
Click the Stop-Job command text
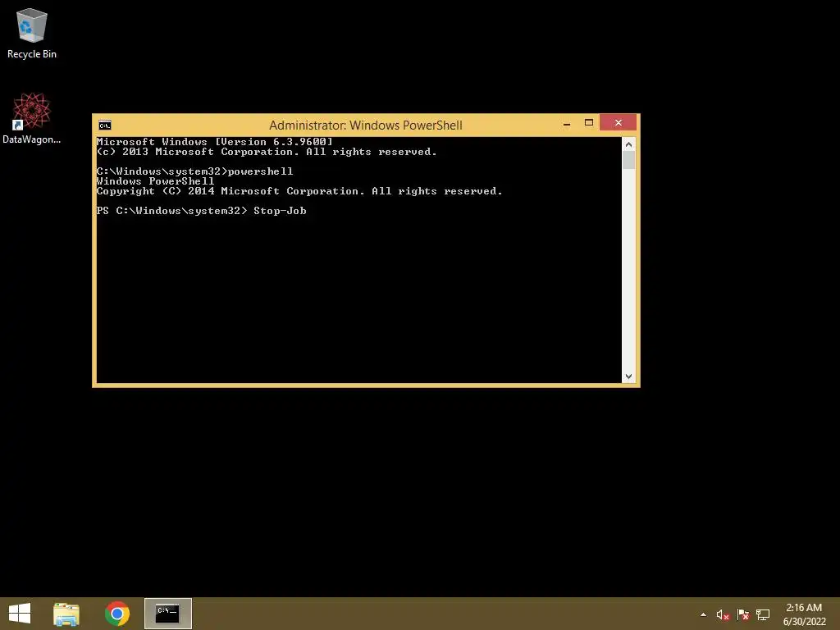(281, 211)
